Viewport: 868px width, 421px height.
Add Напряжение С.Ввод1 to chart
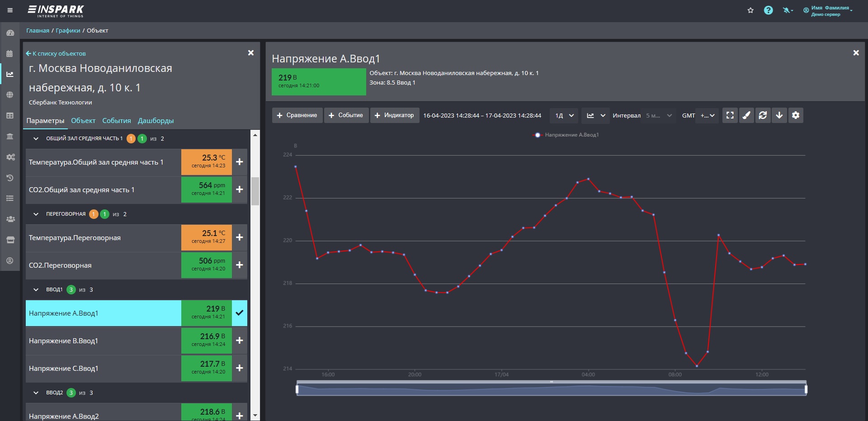tap(240, 368)
